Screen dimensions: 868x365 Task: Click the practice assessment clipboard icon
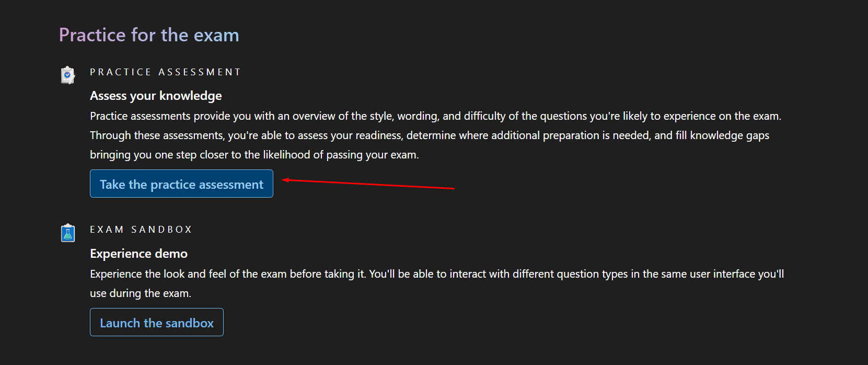coord(68,75)
